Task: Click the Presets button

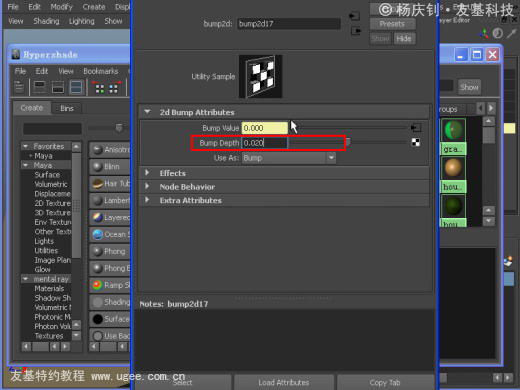Action: coord(392,24)
